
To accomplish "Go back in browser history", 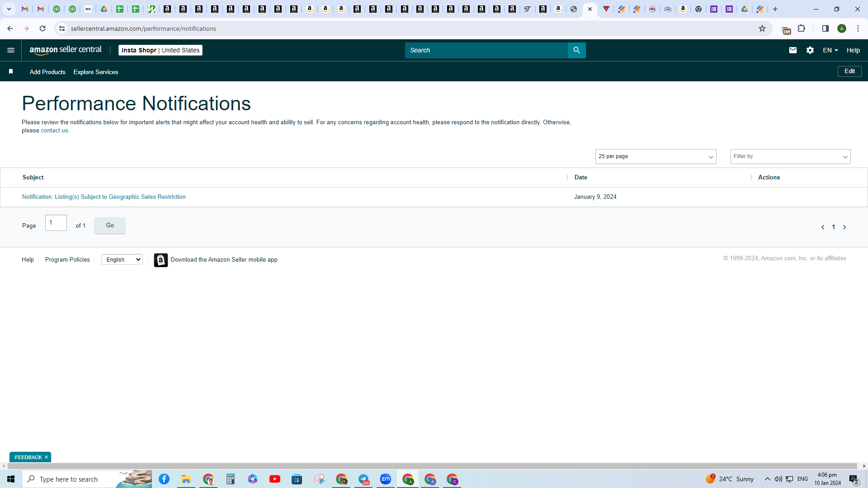I will click(x=10, y=28).
